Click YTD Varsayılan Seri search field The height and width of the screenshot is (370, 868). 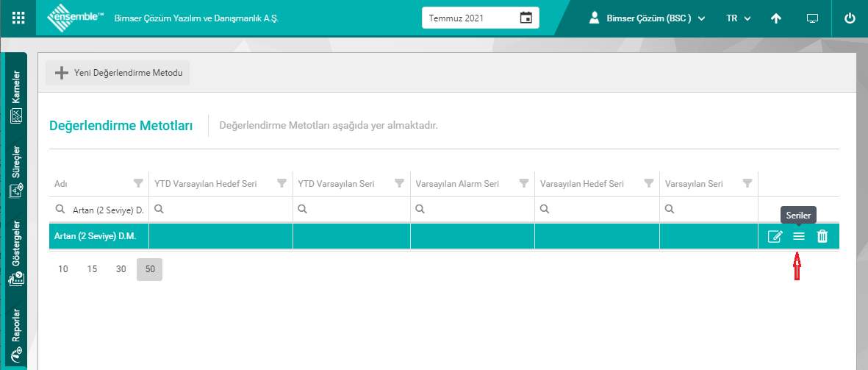tap(351, 210)
